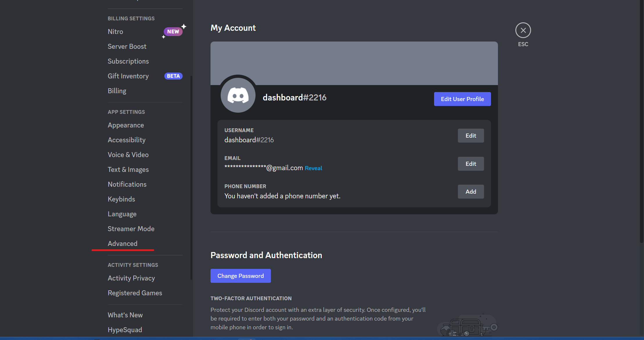Navigate to Voice & Video settings

(x=128, y=155)
